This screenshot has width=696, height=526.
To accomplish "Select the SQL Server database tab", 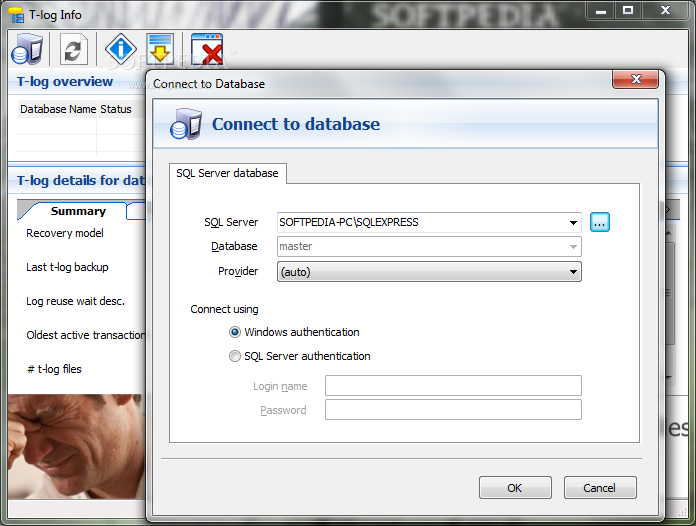I will [227, 173].
